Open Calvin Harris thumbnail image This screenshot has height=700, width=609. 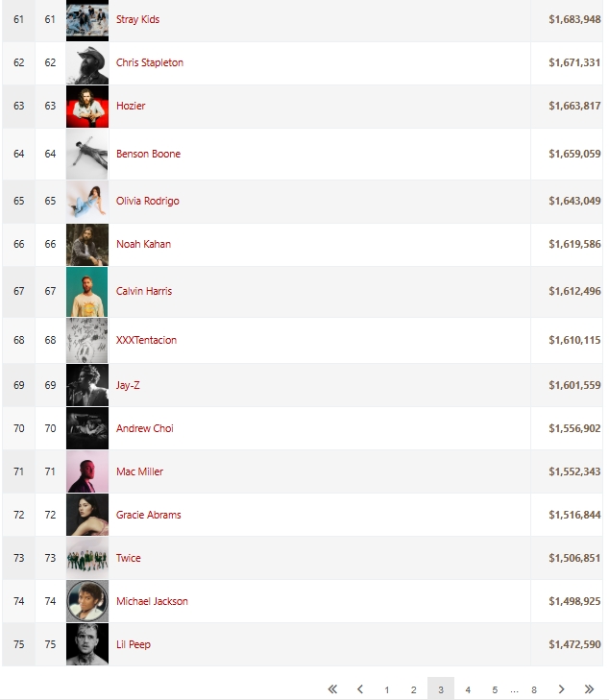(x=87, y=292)
